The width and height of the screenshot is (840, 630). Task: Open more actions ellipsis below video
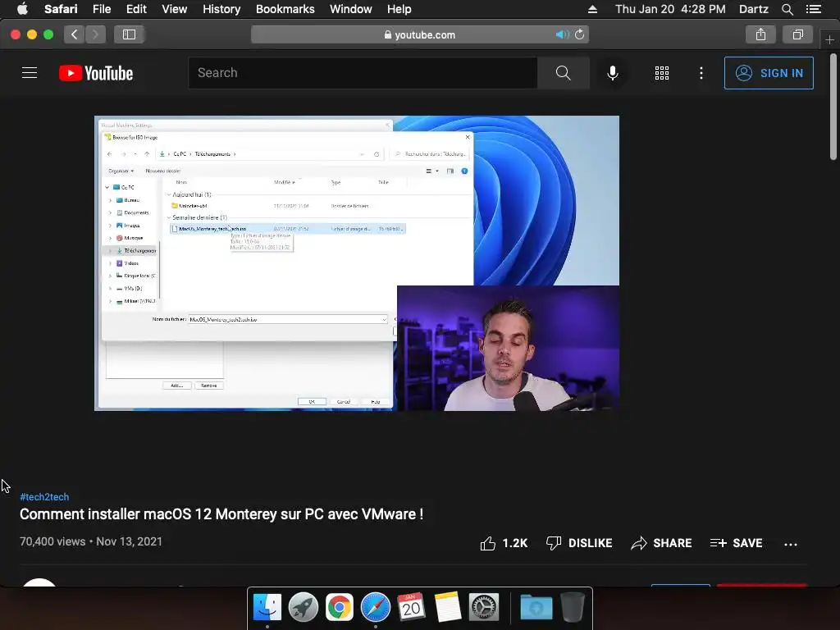point(790,545)
